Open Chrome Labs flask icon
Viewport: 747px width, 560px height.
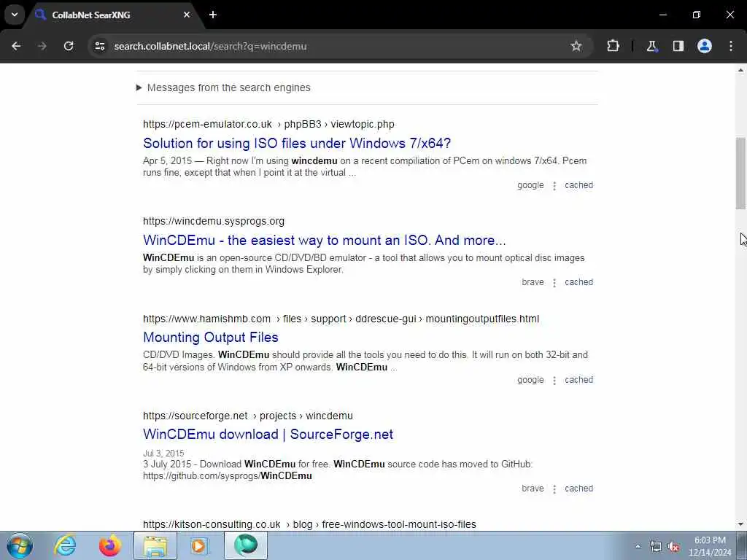(x=651, y=46)
